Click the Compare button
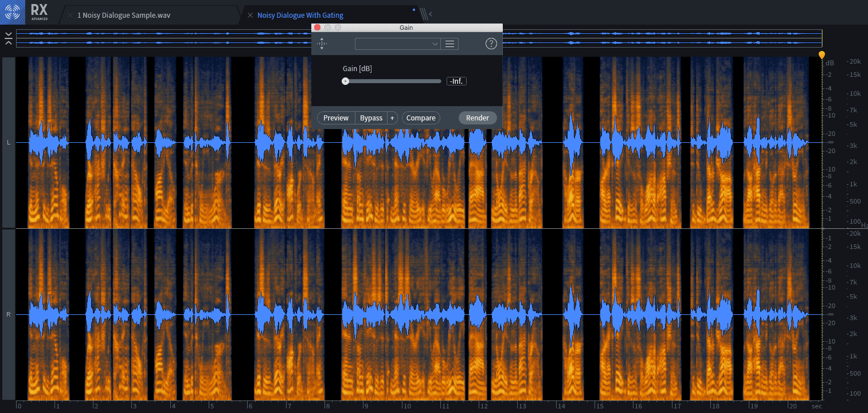868x413 pixels. coord(421,118)
